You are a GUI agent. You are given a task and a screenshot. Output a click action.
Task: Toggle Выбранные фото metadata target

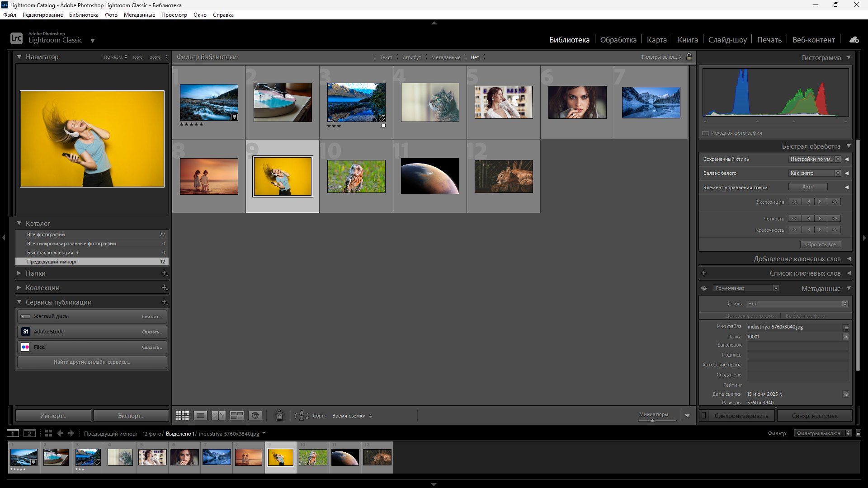[805, 316]
